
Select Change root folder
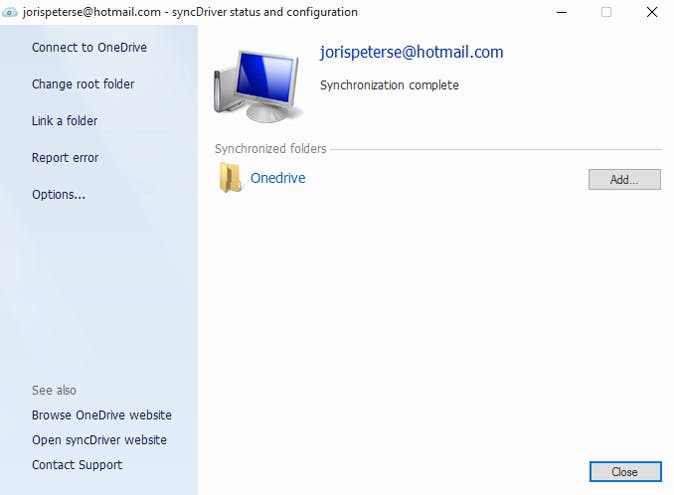click(x=83, y=84)
